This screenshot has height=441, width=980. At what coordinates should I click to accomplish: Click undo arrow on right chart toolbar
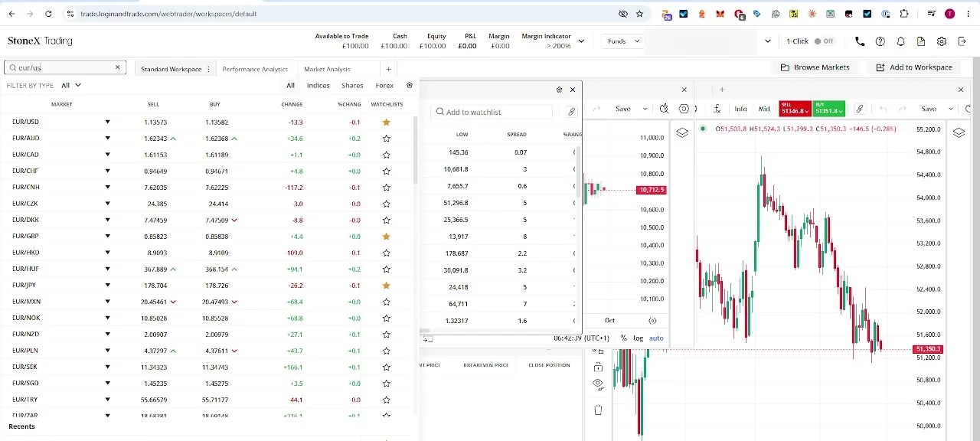click(x=884, y=109)
